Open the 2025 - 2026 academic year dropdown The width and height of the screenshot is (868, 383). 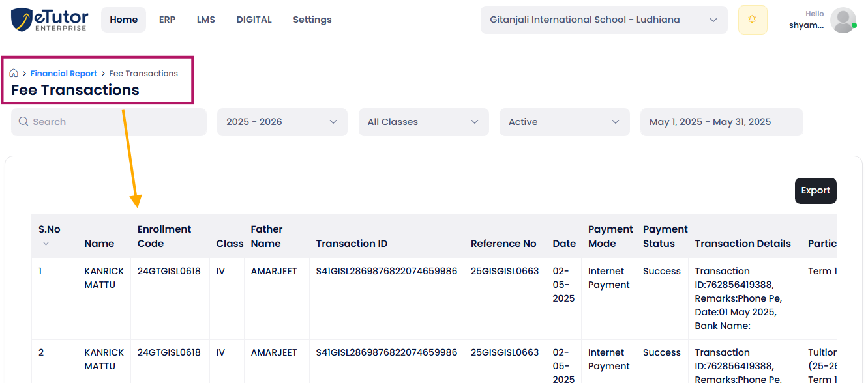(282, 122)
